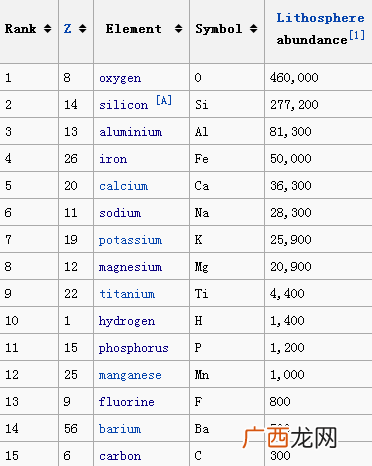Open the barium element link
This screenshot has width=372, height=466.
(x=120, y=429)
